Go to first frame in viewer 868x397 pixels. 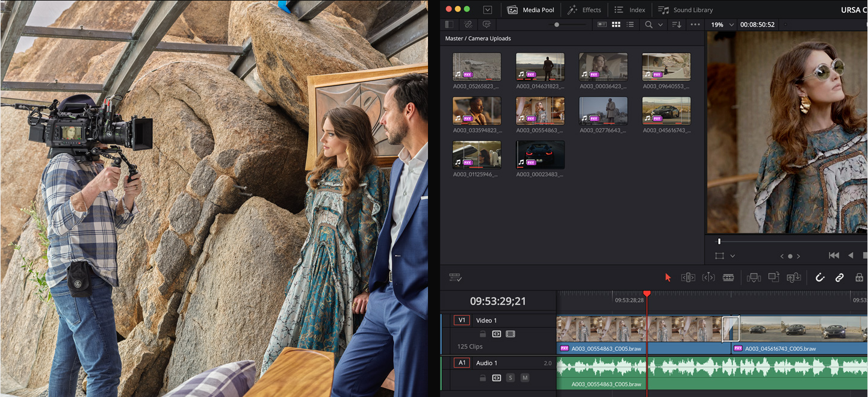(x=834, y=256)
